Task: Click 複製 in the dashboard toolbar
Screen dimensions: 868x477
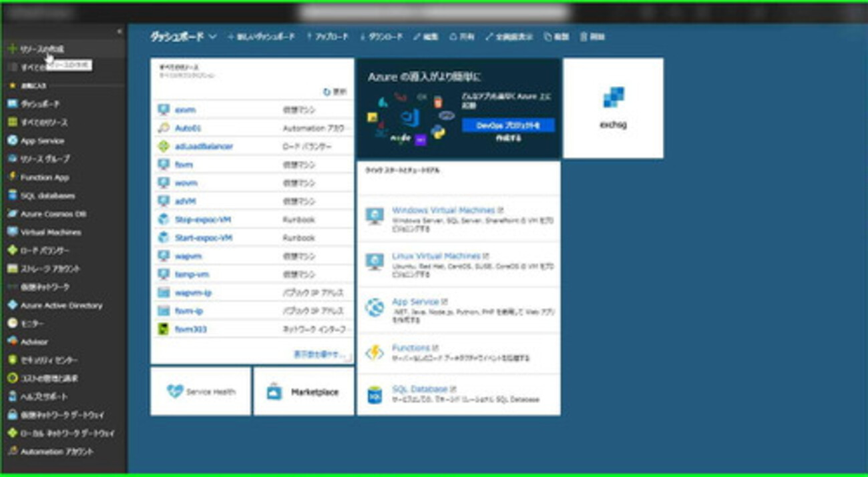Action: [x=557, y=37]
